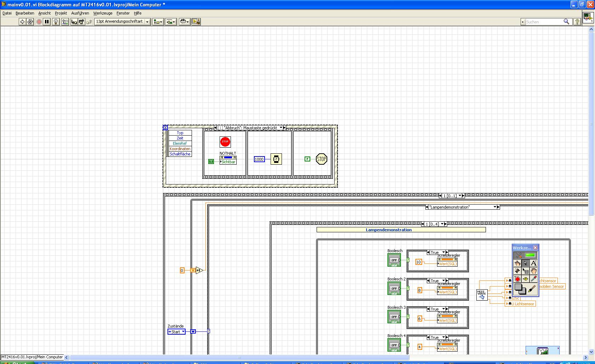Click the Step Into toolbar button
Screen dimensions: 595x364
[x=74, y=22]
